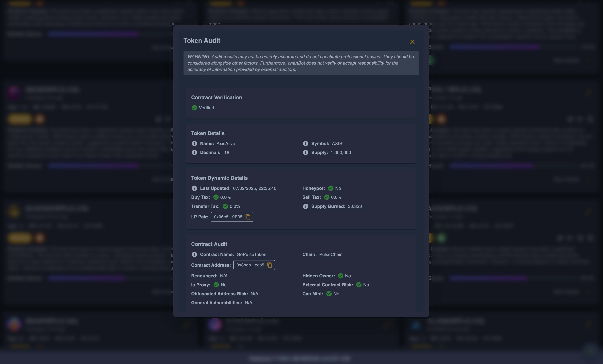Click the checkmark beside Sell Tax
603x364 pixels.
coord(326,197)
